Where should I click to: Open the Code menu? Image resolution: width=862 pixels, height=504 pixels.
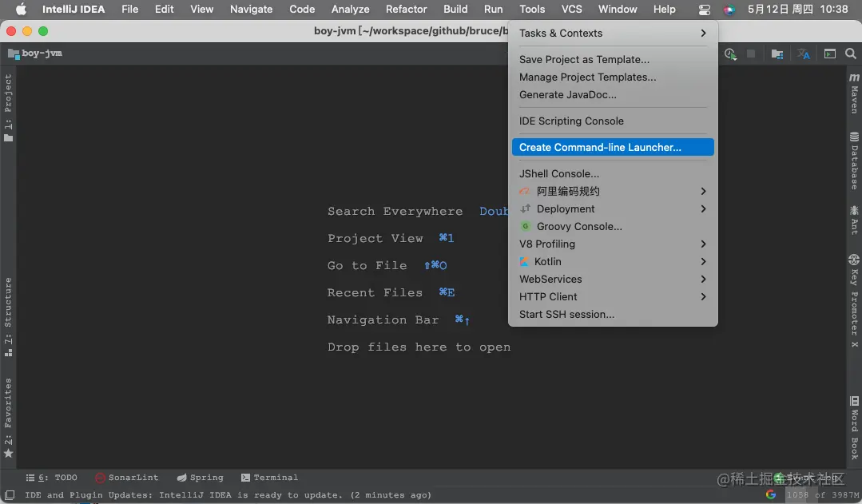[x=302, y=10]
